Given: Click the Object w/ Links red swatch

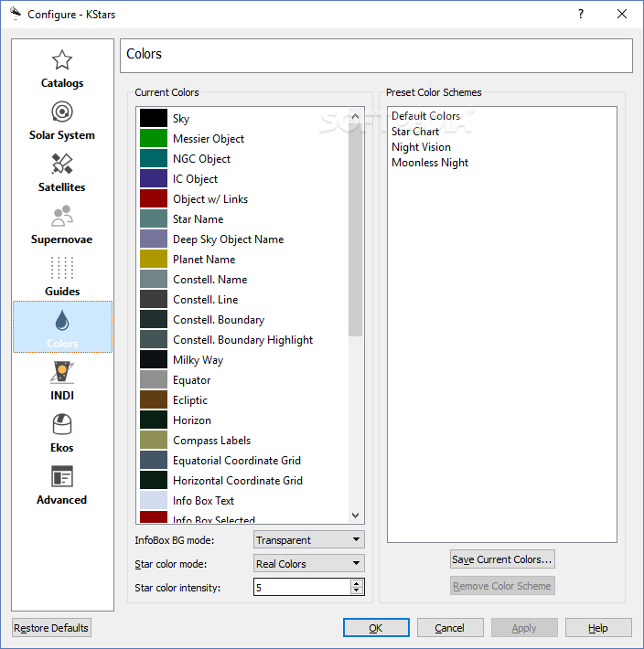Looking at the screenshot, I should point(154,198).
